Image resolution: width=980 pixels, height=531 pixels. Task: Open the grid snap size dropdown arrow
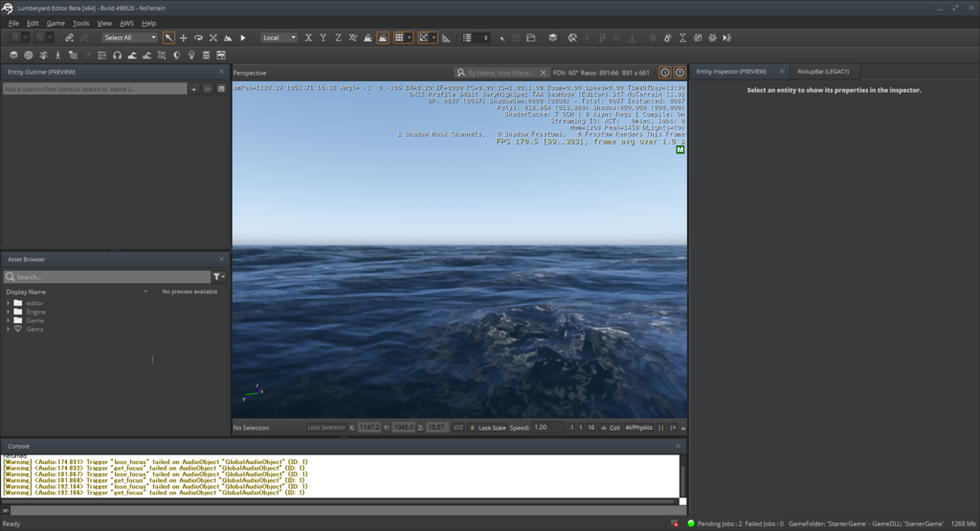(410, 38)
